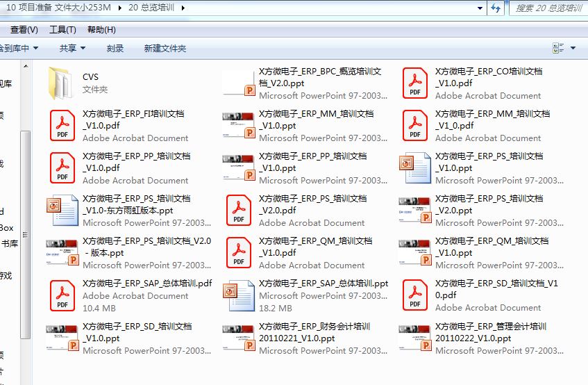Click file name ERP_CO培训文档_V1.0.pdf
Screen dimensions: 588x385
pyautogui.click(x=489, y=77)
